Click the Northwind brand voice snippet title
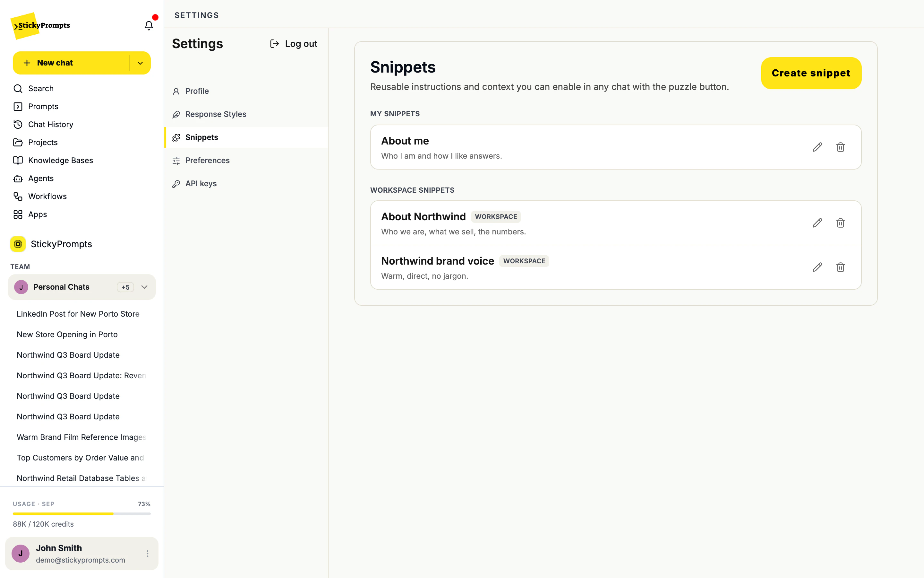 [x=438, y=261]
